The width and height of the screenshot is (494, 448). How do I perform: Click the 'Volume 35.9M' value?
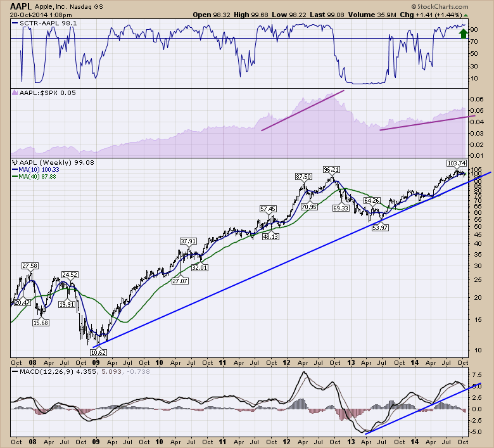[x=372, y=15]
